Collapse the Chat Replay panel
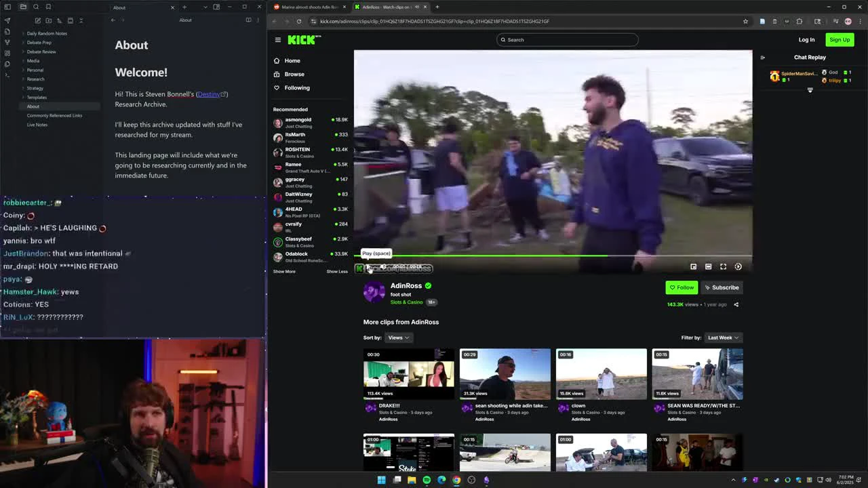This screenshot has width=868, height=488. pyautogui.click(x=762, y=58)
